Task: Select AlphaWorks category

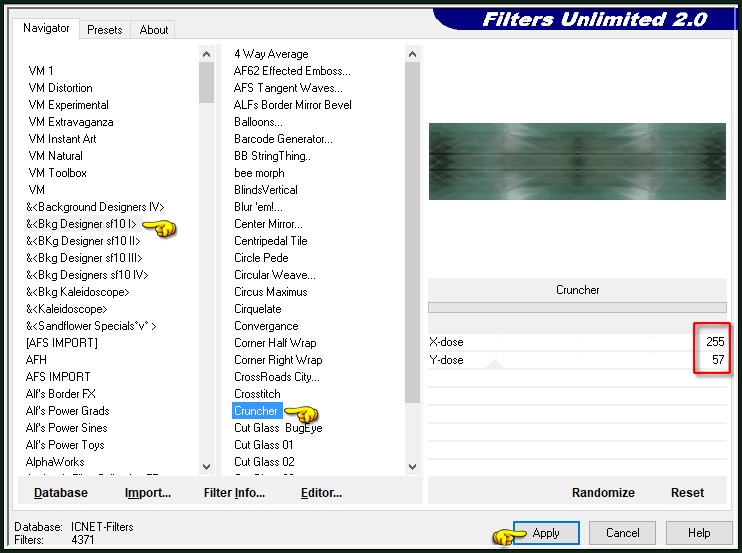Action: click(x=55, y=462)
